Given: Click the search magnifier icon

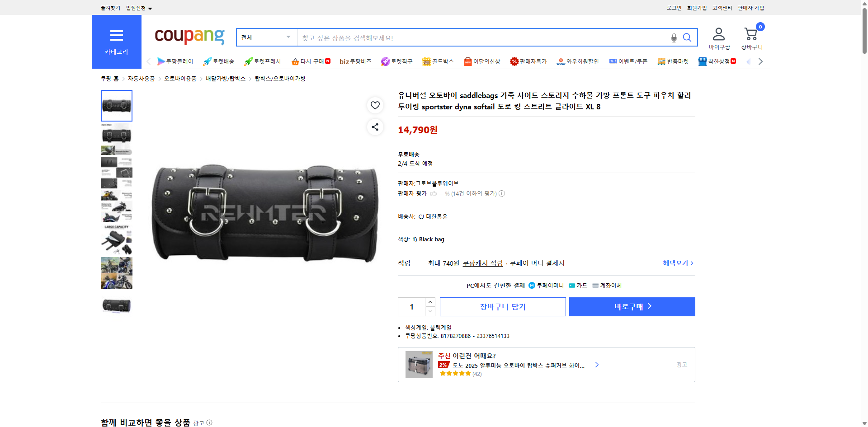Looking at the screenshot, I should point(687,38).
